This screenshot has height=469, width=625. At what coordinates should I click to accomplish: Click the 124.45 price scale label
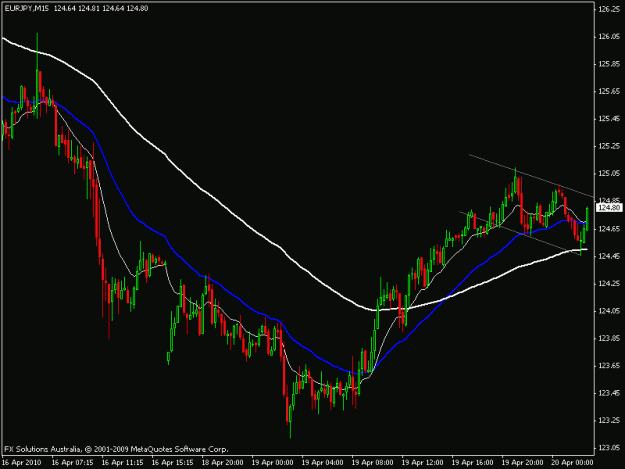tap(609, 256)
